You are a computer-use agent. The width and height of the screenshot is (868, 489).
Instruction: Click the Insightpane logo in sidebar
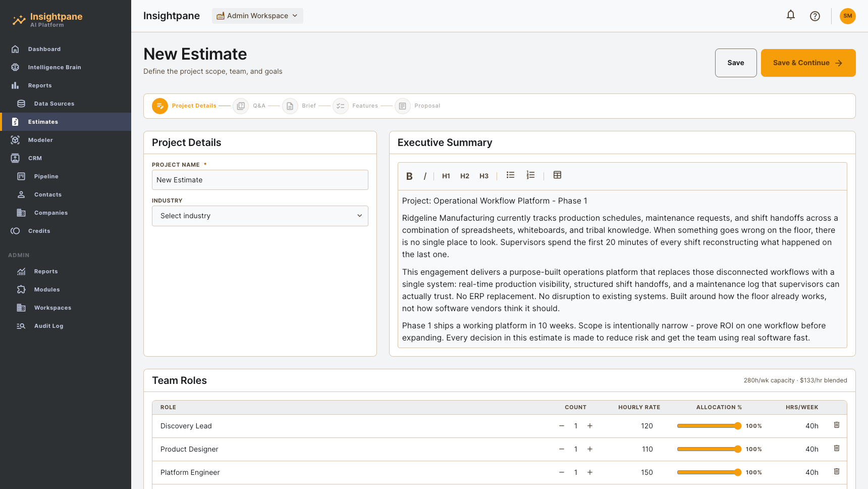(47, 20)
